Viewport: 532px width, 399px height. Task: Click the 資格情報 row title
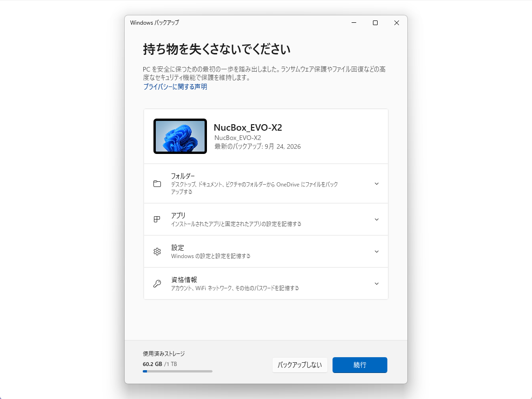[x=184, y=279]
